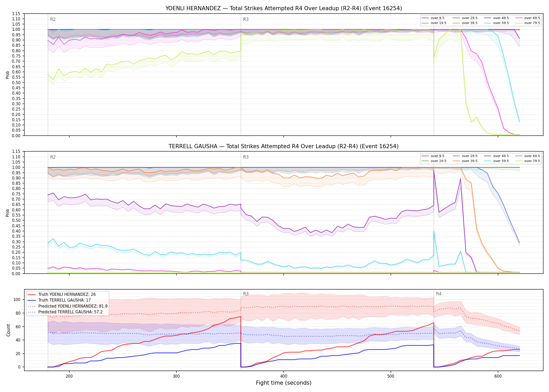Image resolution: width=549 pixels, height=392 pixels.
Task: Click the x-axis tick label 200
Action: click(69, 376)
